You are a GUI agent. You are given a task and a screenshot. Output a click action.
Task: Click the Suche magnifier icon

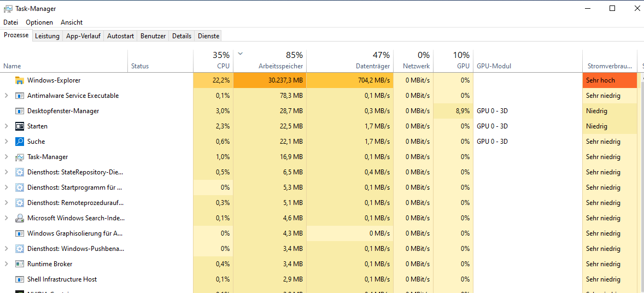click(19, 142)
